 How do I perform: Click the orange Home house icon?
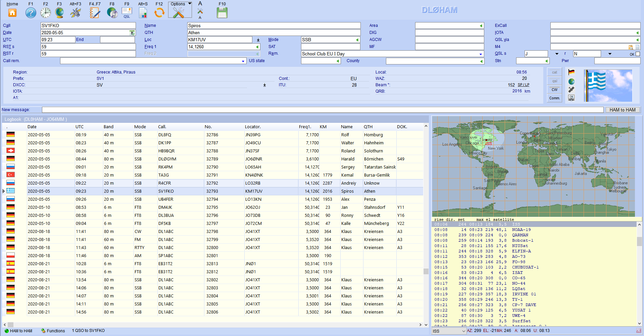coord(12,13)
